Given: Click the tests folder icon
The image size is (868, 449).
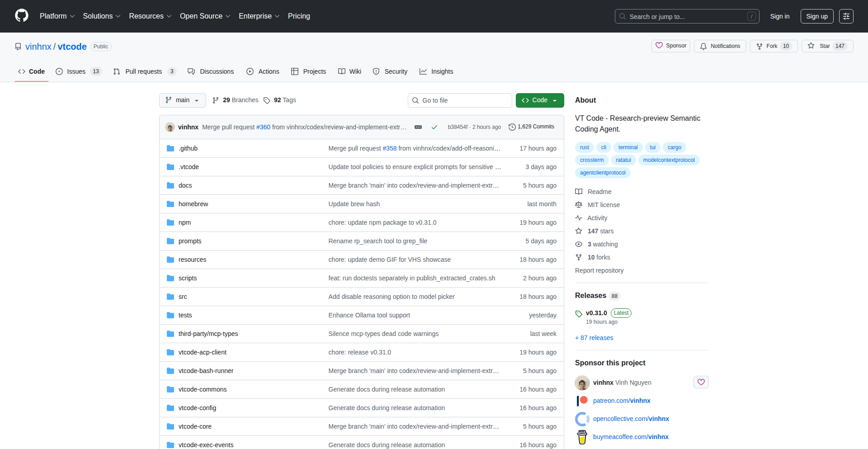Looking at the screenshot, I should click(170, 315).
